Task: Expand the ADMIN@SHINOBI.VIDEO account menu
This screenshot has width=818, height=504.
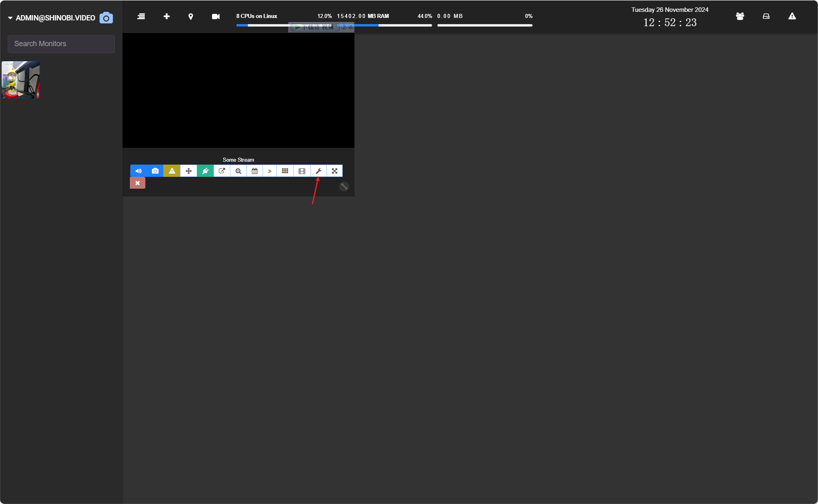Action: click(x=51, y=18)
